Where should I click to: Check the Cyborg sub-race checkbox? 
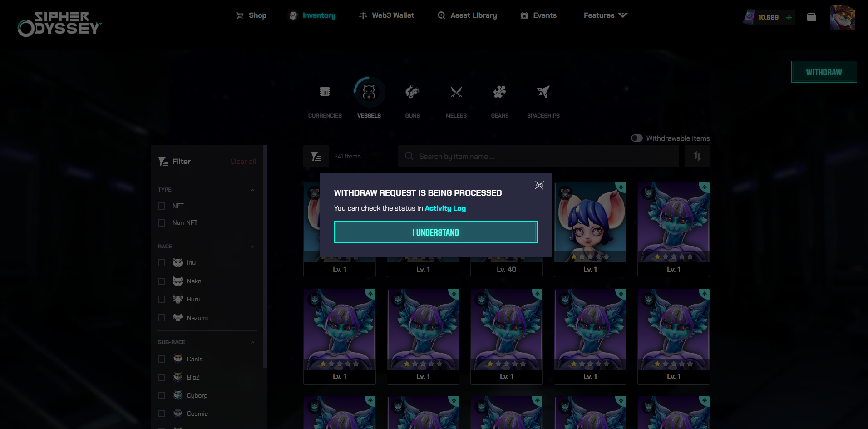coord(162,395)
